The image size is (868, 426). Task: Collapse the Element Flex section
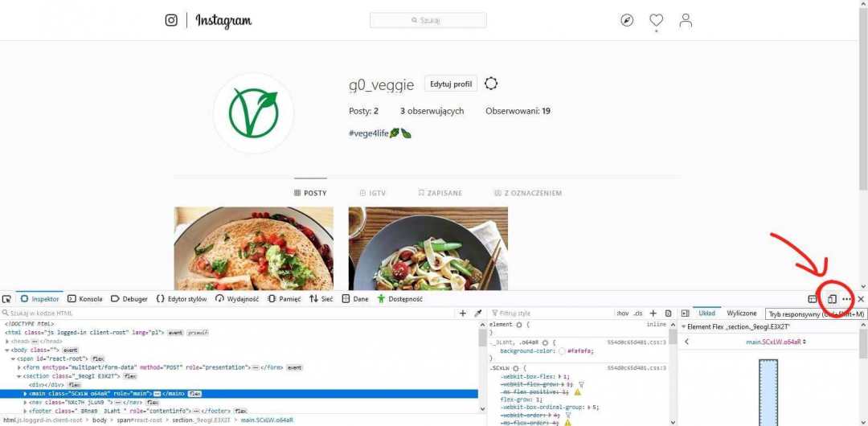pos(684,327)
